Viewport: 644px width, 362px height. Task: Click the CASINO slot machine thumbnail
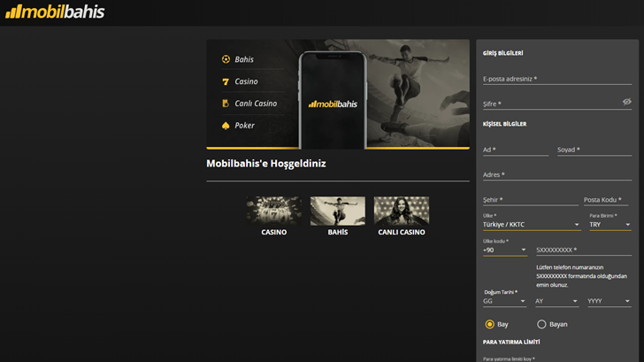click(x=274, y=211)
